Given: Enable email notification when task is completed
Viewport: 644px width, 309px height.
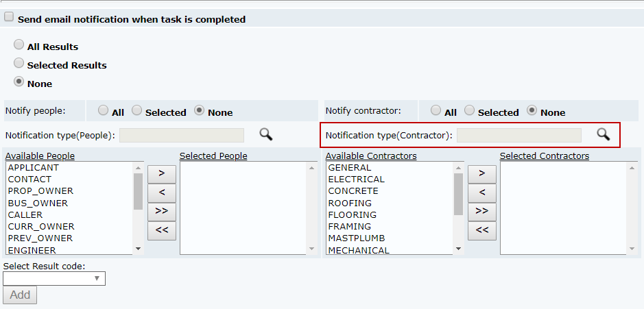Looking at the screenshot, I should (9, 18).
